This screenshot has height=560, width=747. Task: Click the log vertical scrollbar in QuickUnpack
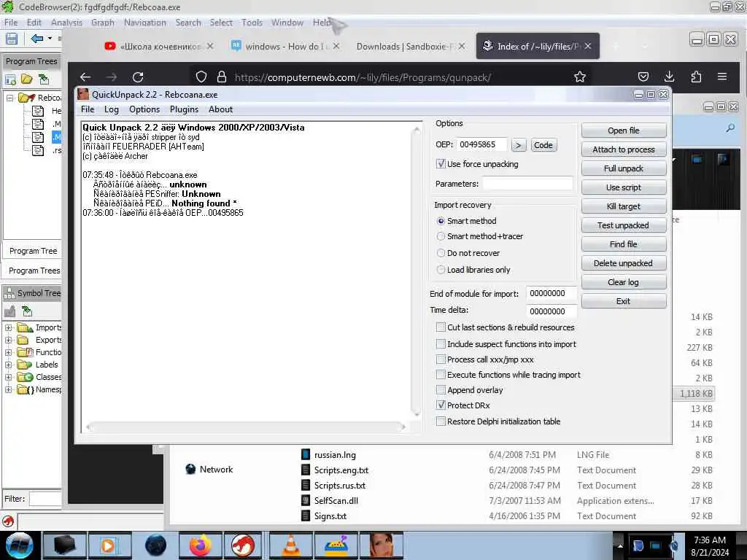coord(417,271)
